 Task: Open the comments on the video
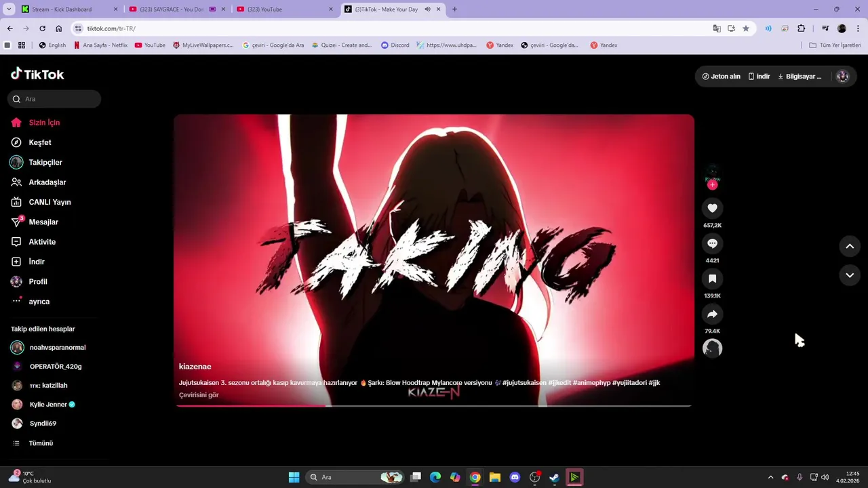pyautogui.click(x=712, y=243)
